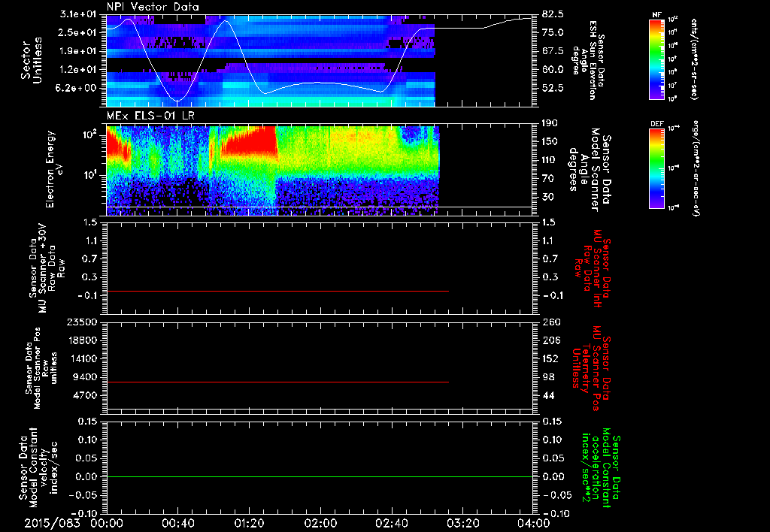This screenshot has height=532, width=770.
Task: Click the '14100' scanner position tick label
Action: coord(83,358)
